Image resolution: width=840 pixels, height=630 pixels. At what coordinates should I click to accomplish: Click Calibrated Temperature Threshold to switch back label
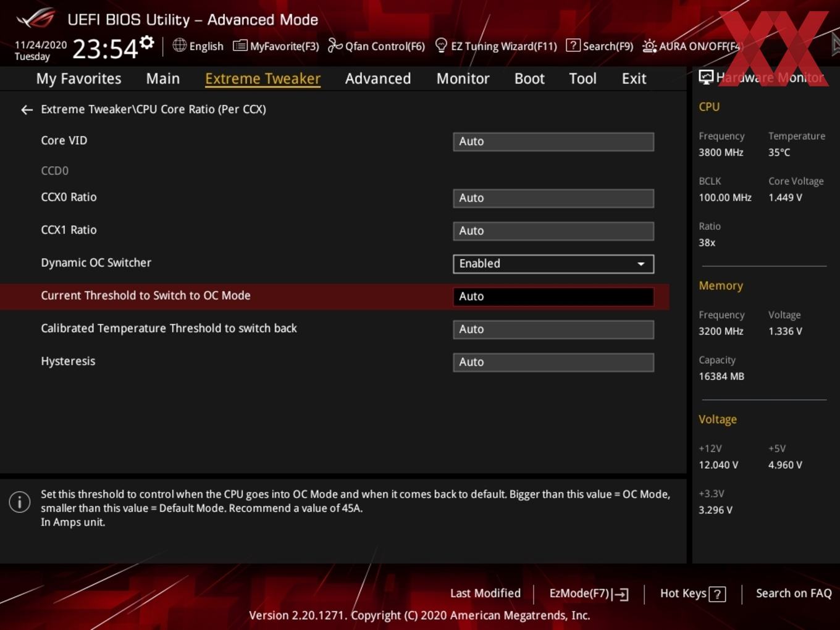(169, 329)
